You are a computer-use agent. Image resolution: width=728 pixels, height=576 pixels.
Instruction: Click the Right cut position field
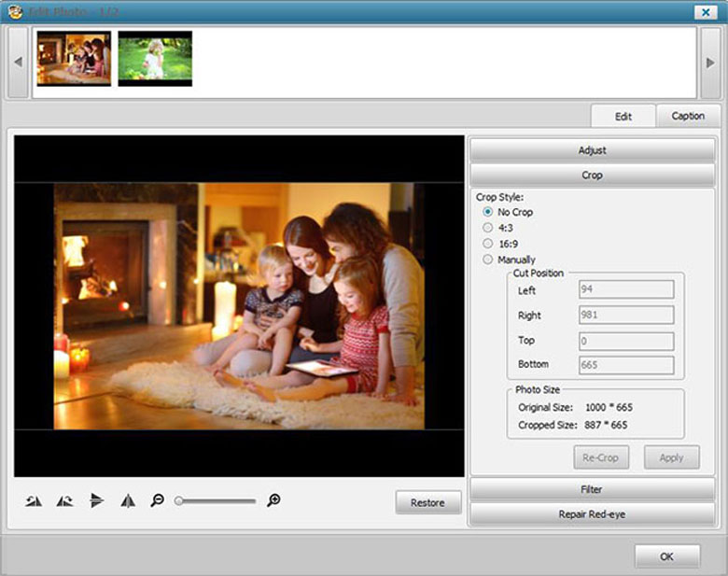[x=626, y=315]
